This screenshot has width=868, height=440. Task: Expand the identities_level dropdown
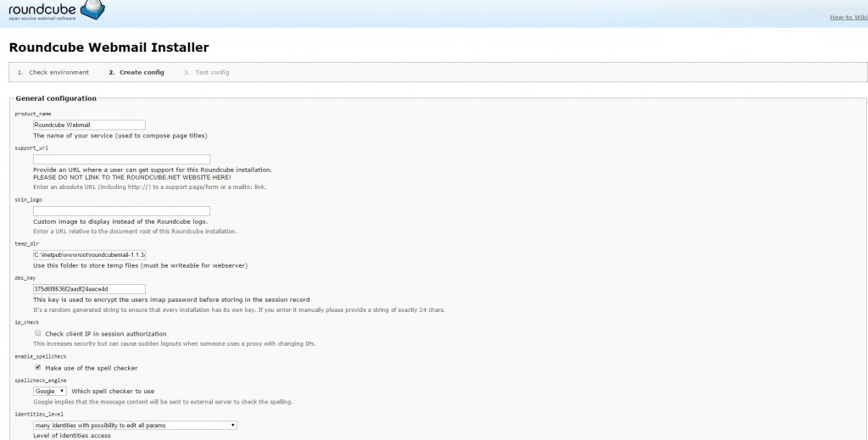pyautogui.click(x=135, y=425)
